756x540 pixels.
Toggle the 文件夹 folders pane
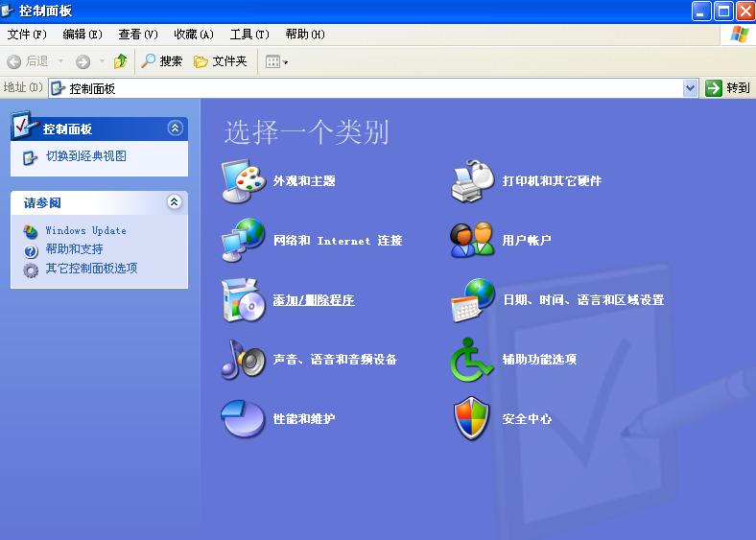tap(221, 61)
